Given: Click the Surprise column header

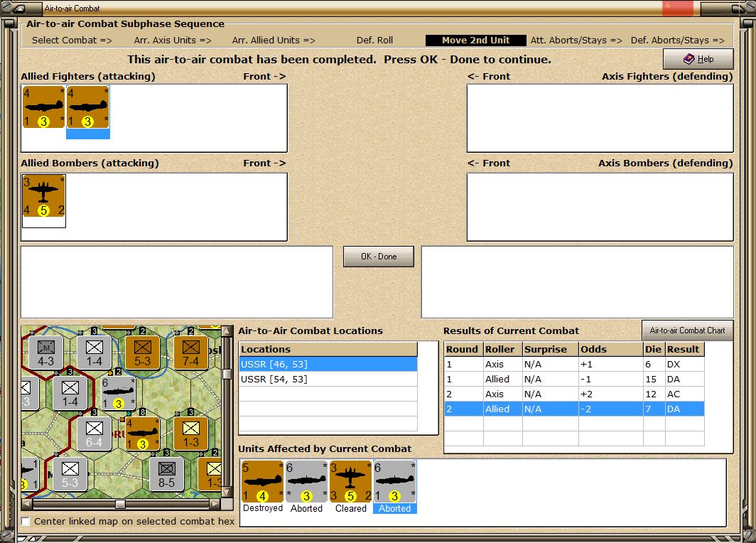Looking at the screenshot, I should coord(550,349).
